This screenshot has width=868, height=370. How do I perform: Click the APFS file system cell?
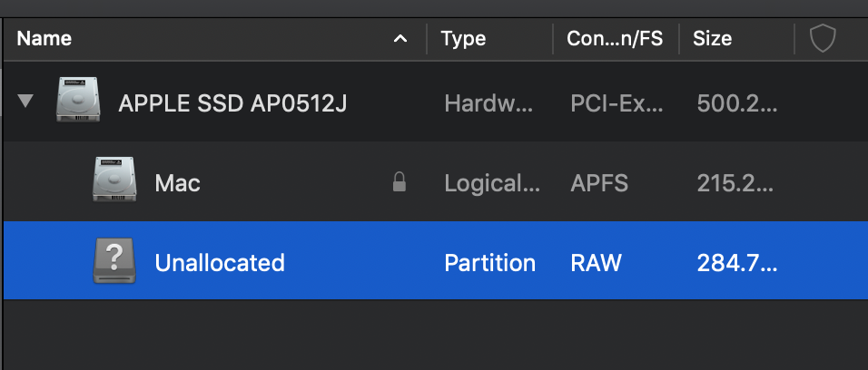599,183
